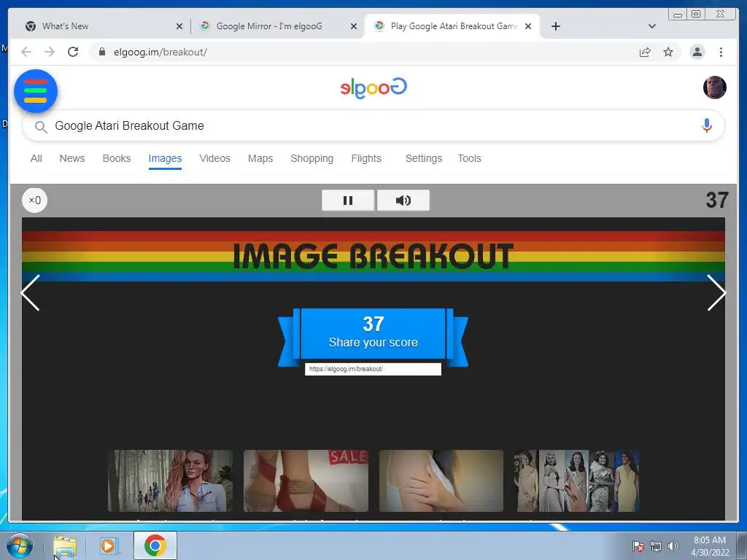Pause the Breakout game

coord(348,201)
